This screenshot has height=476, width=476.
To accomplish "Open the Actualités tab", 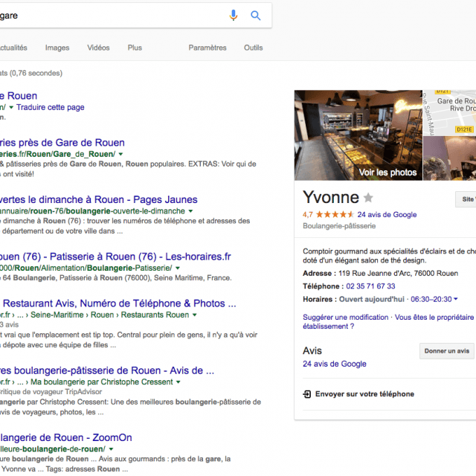I will coord(13,48).
